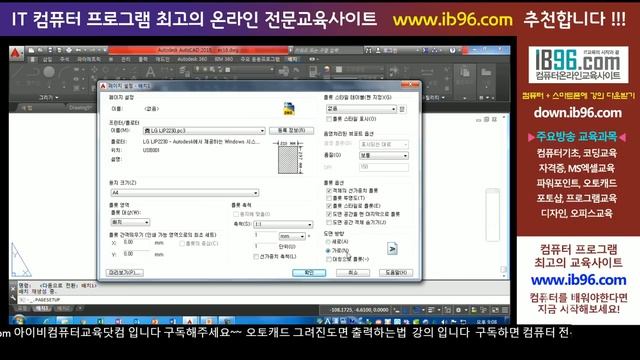Open the 파라메트릭 ribbon tab

pyautogui.click(x=89, y=60)
